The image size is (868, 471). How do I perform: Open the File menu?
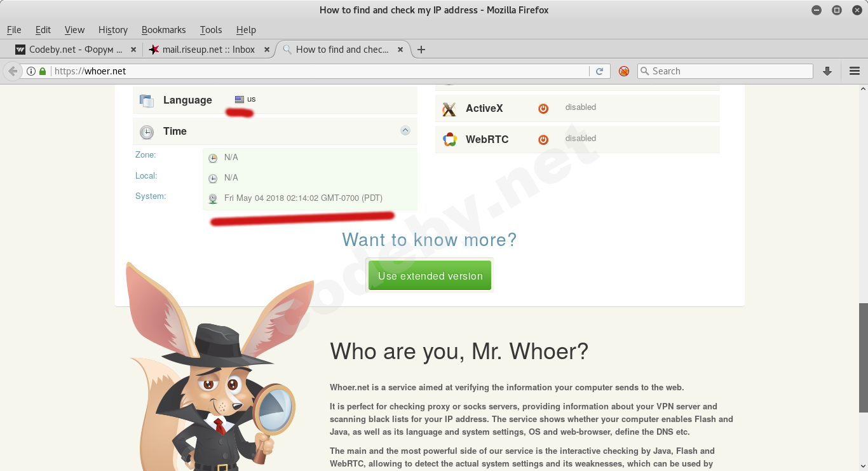(14, 30)
